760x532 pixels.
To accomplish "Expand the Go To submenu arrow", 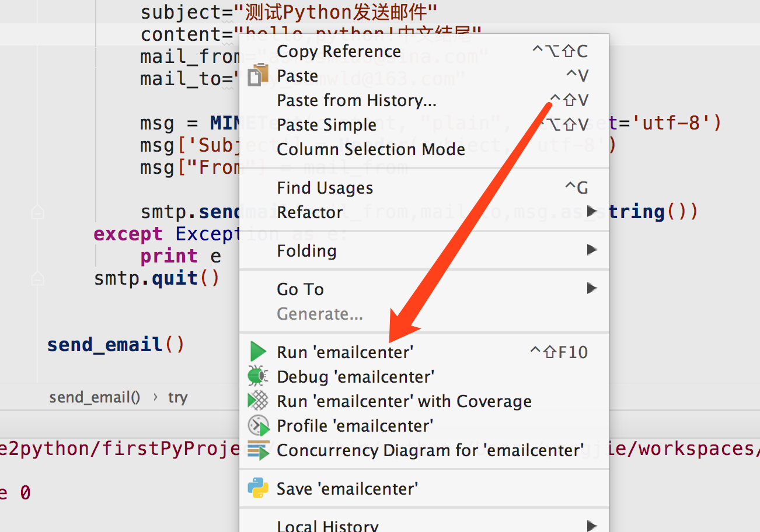I will pyautogui.click(x=592, y=288).
